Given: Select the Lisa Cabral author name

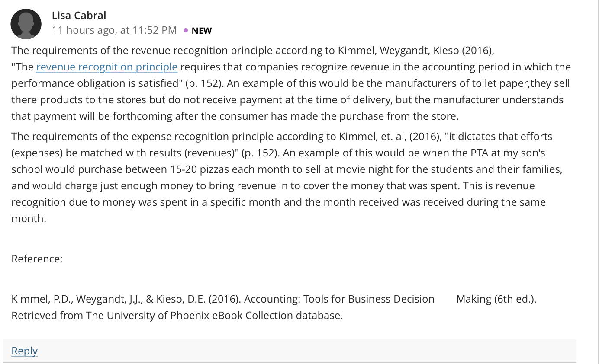Looking at the screenshot, I should tap(79, 15).
